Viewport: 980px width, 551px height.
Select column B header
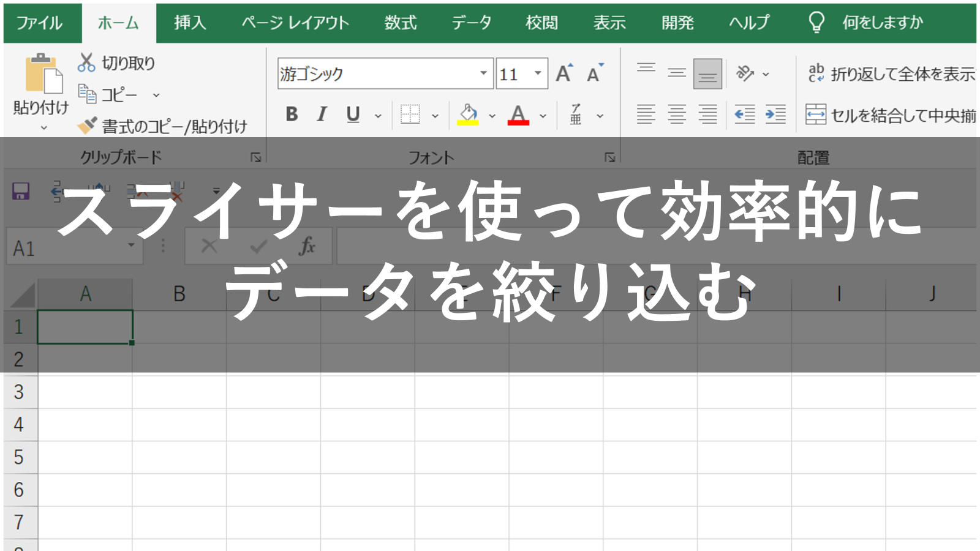(x=179, y=294)
